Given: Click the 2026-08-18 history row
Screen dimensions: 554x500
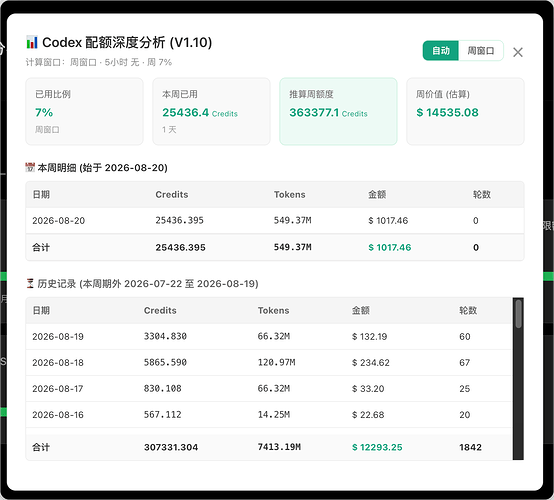Looking at the screenshot, I should coord(269,363).
